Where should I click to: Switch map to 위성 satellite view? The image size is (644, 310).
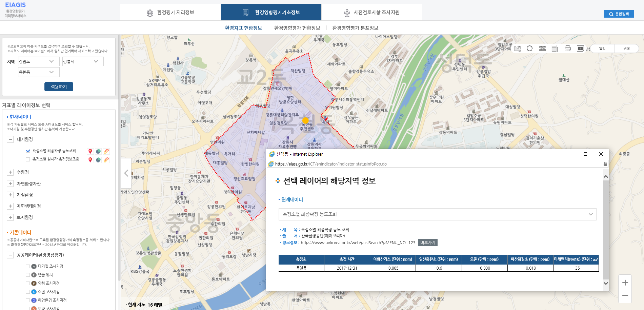tap(626, 49)
